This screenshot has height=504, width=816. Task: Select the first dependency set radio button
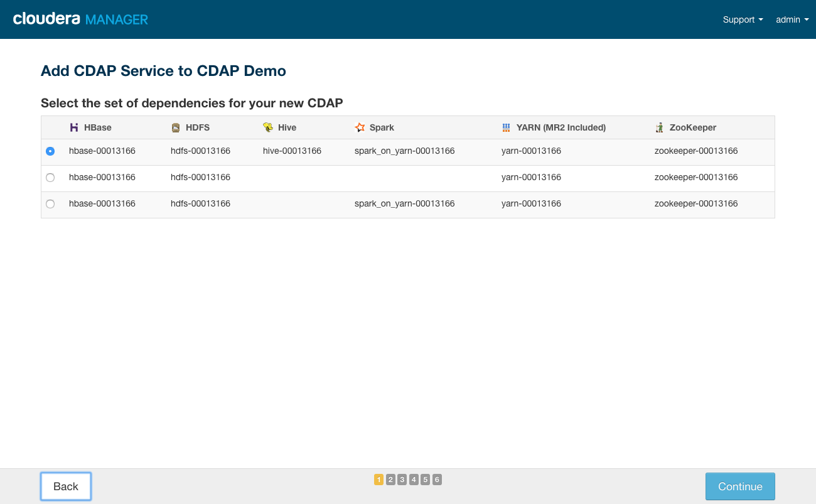pos(50,151)
